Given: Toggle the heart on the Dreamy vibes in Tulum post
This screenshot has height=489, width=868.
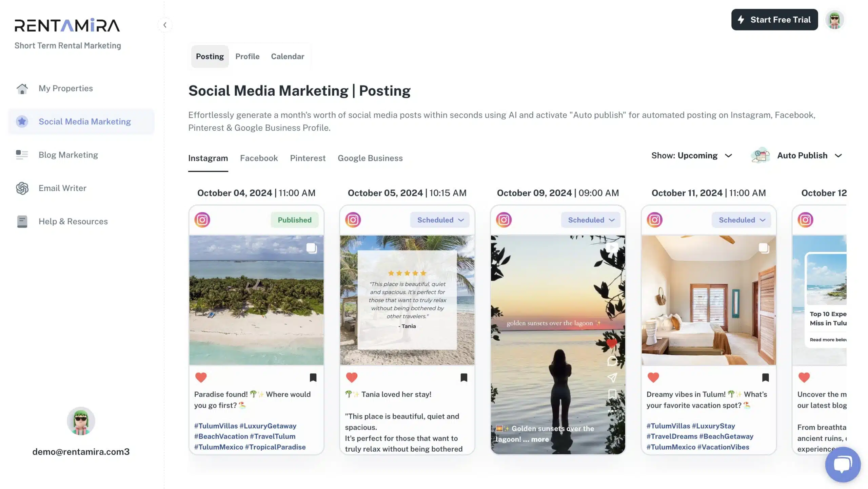Looking at the screenshot, I should [653, 377].
